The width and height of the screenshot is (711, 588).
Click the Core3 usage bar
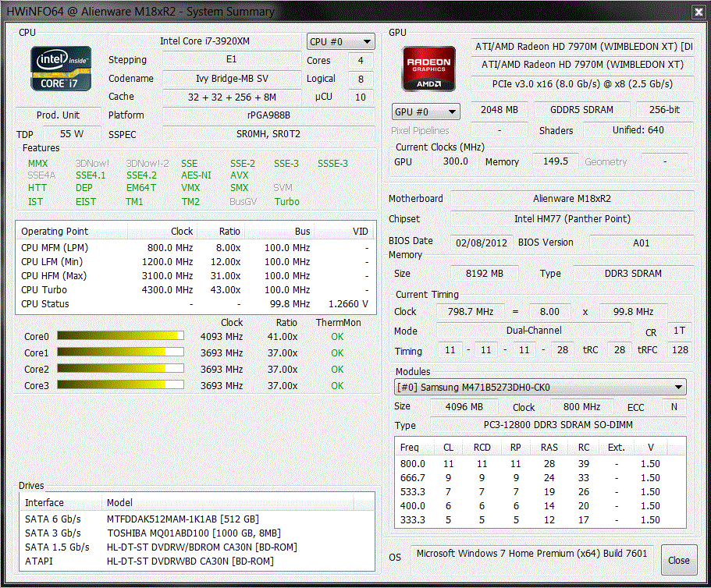pyautogui.click(x=121, y=384)
